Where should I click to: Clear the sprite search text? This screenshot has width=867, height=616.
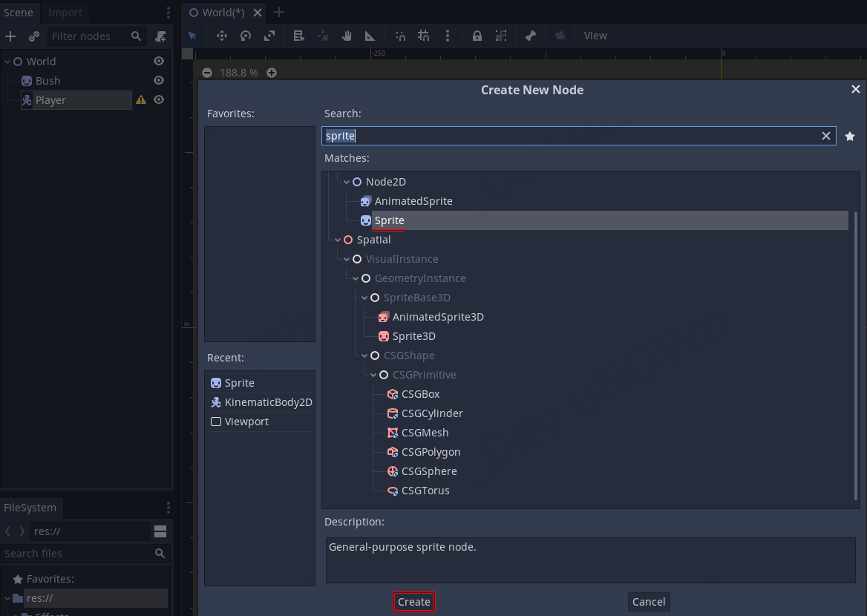pyautogui.click(x=826, y=136)
